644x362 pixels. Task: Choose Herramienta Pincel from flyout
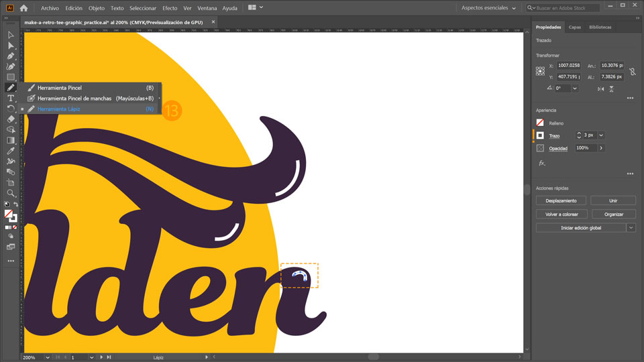coord(89,88)
